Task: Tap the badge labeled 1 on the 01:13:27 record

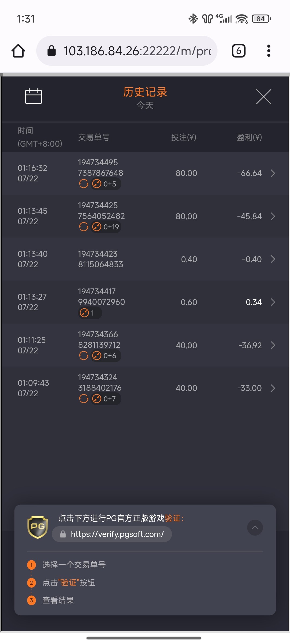Action: coord(90,313)
